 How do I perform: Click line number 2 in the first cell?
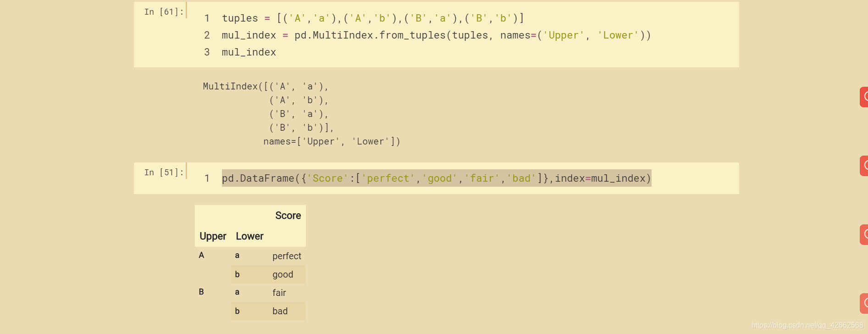(x=207, y=35)
